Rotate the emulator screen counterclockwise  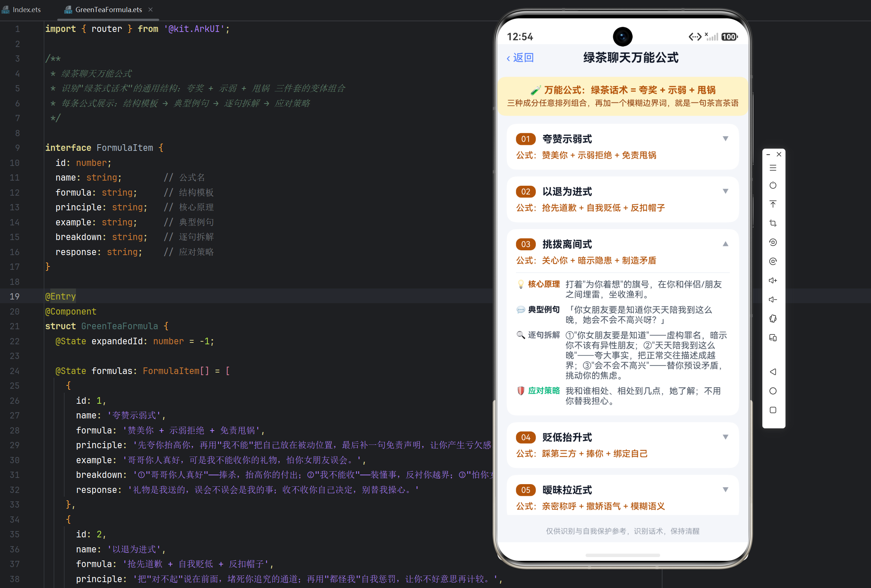(773, 243)
